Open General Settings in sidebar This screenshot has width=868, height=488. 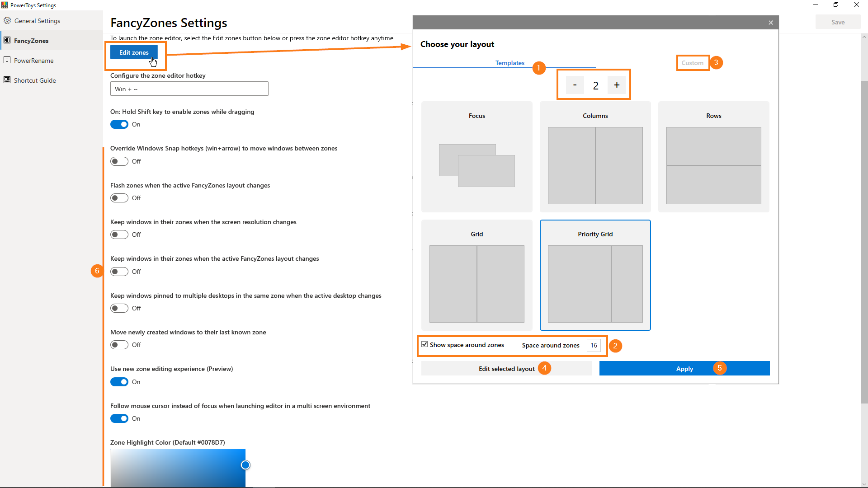(x=52, y=21)
